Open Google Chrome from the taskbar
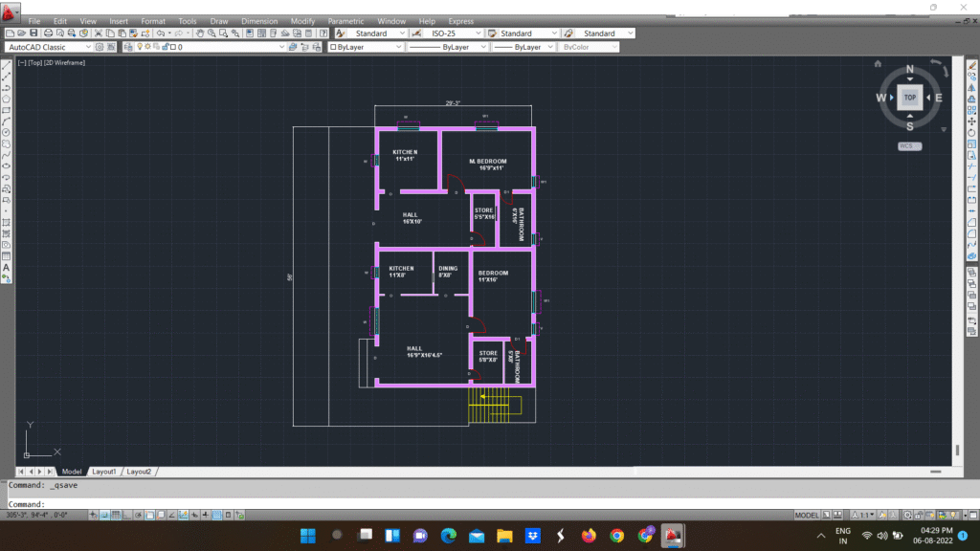980x551 pixels. pyautogui.click(x=617, y=536)
